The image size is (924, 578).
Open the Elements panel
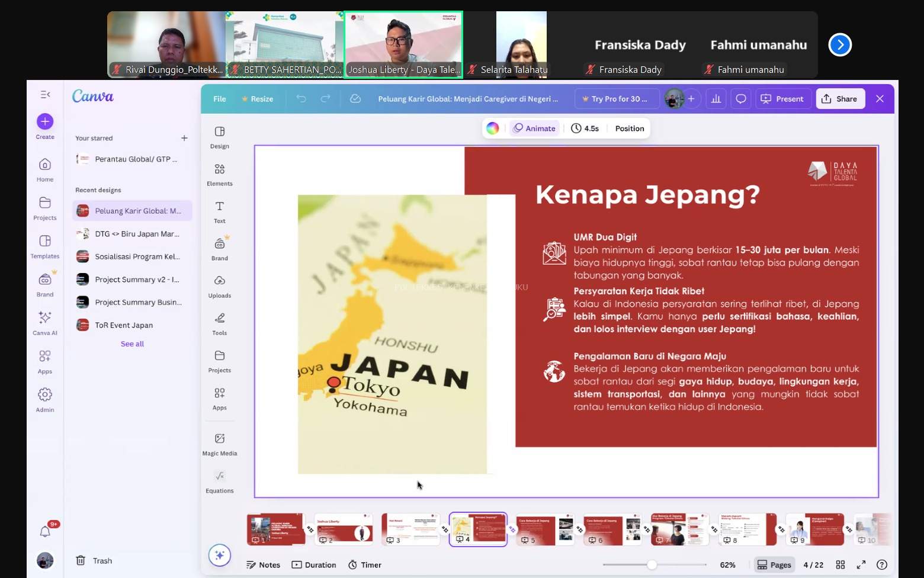[219, 174]
